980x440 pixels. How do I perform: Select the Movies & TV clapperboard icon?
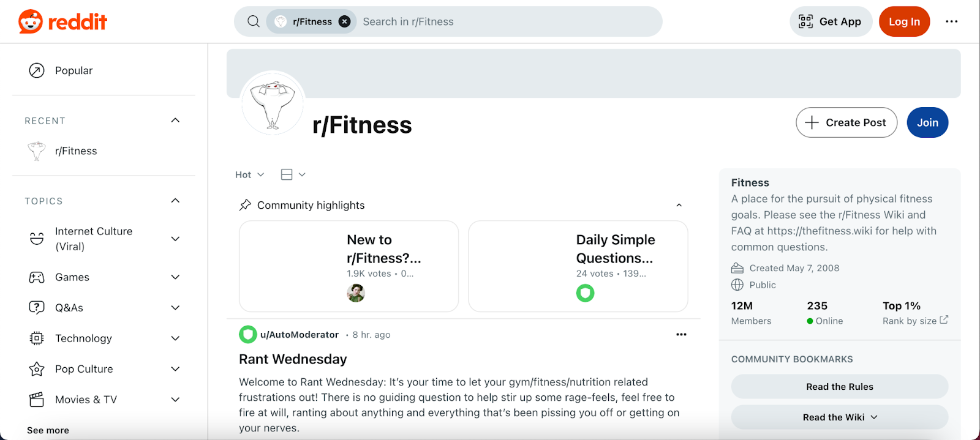pos(37,399)
